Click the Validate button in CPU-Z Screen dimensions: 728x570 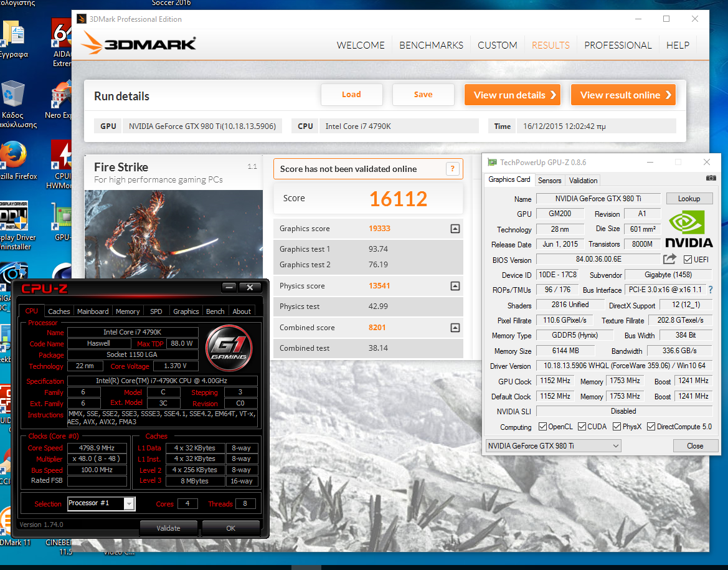coord(168,528)
